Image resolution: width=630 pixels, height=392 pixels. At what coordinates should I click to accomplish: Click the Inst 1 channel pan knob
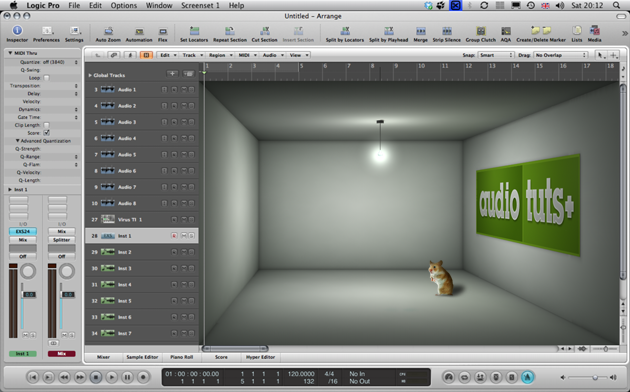[x=28, y=272]
